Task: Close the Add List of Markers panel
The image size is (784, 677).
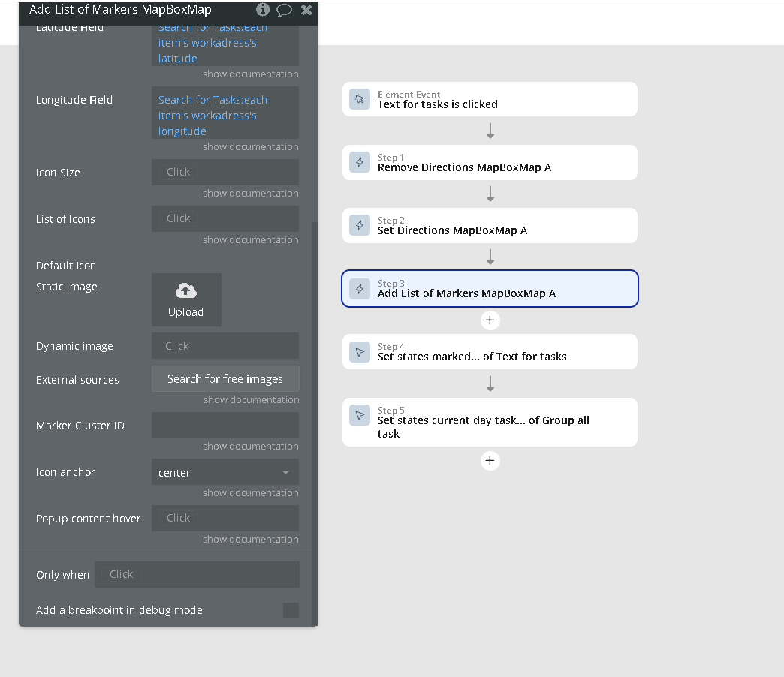Action: pos(306,10)
